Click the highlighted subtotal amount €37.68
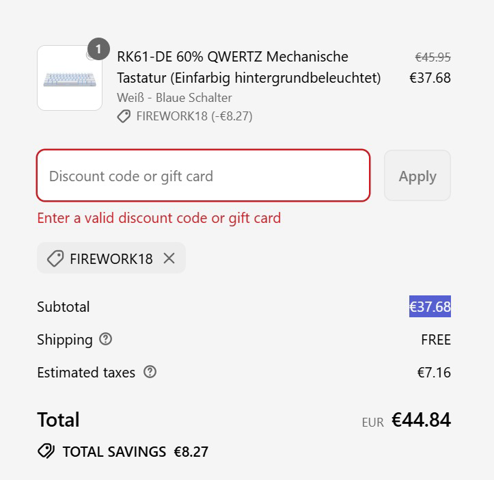The image size is (494, 480). pyautogui.click(x=430, y=306)
